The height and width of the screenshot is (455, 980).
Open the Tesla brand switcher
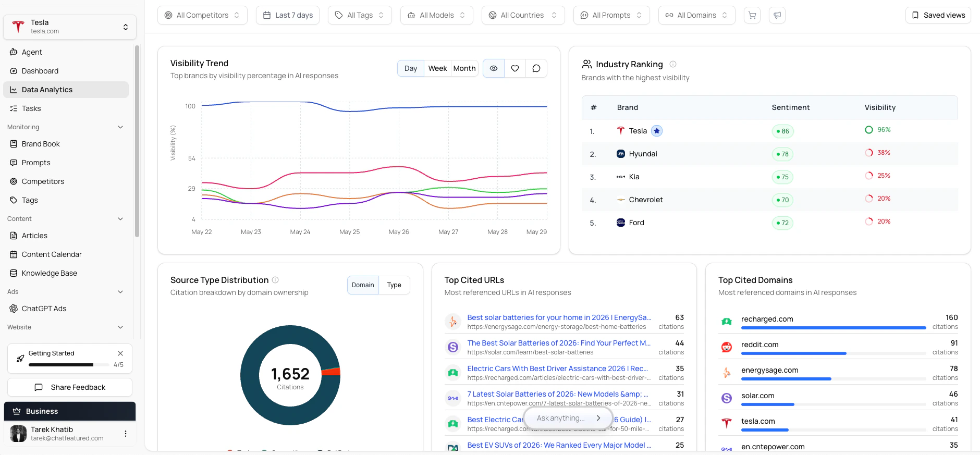[x=70, y=27]
